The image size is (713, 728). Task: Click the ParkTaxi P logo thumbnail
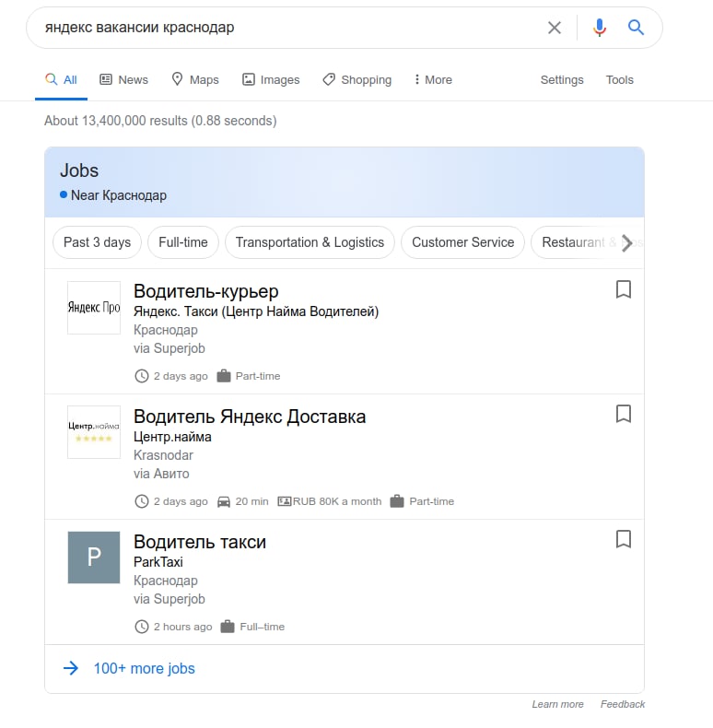point(94,558)
